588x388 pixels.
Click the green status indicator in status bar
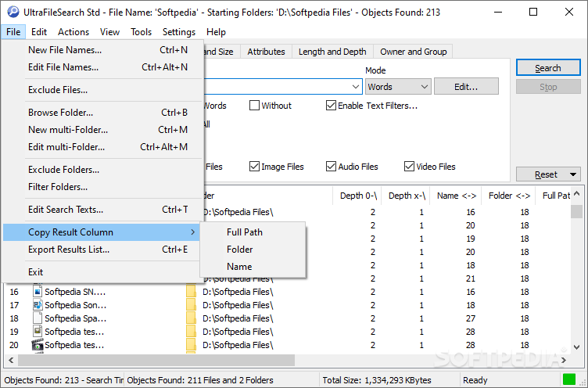pos(569,379)
